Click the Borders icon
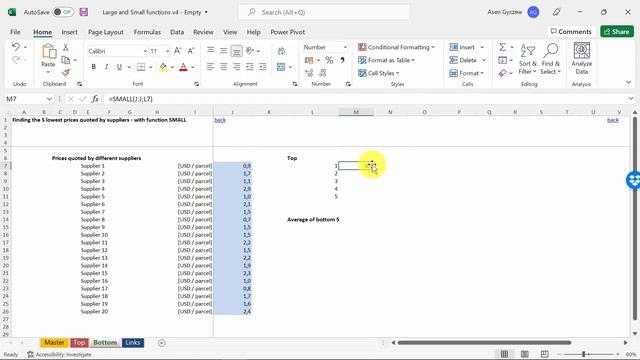The width and height of the screenshot is (640, 360). [141, 67]
